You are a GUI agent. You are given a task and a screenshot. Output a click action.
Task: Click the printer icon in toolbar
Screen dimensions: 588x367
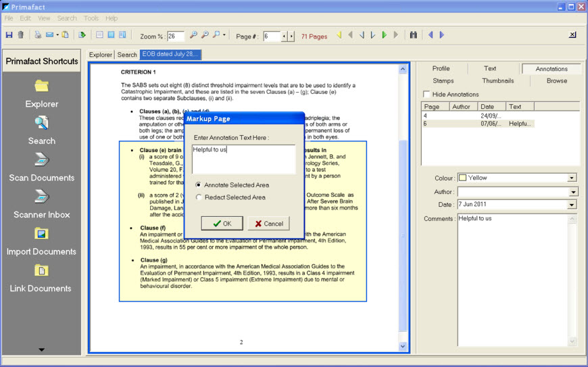tap(38, 35)
